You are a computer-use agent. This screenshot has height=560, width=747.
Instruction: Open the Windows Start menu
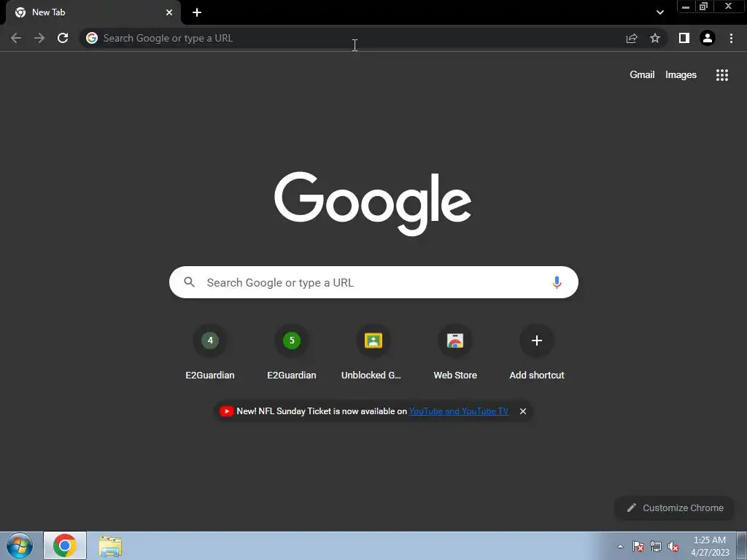point(20,545)
